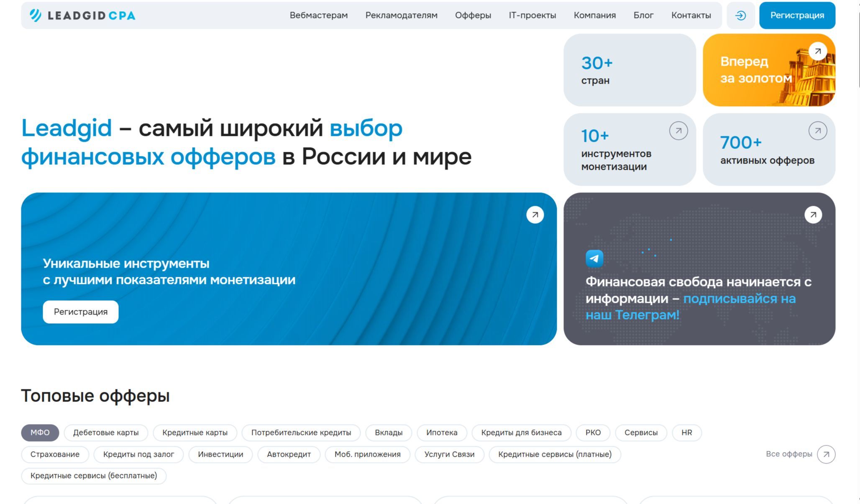Image resolution: width=860 pixels, height=504 pixels.
Task: Open Вебмастерам menu item
Action: click(x=318, y=15)
